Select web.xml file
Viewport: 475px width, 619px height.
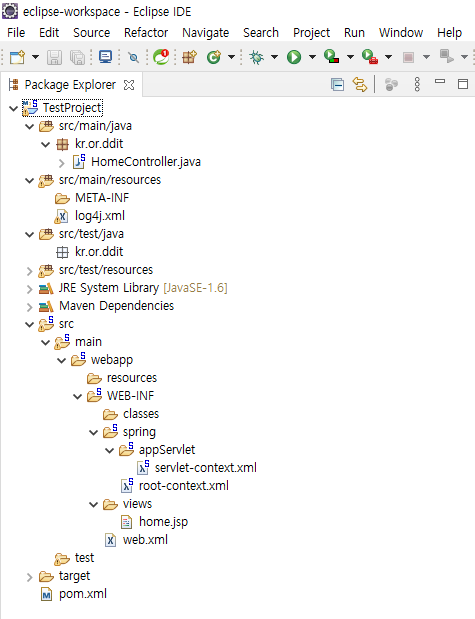(145, 540)
